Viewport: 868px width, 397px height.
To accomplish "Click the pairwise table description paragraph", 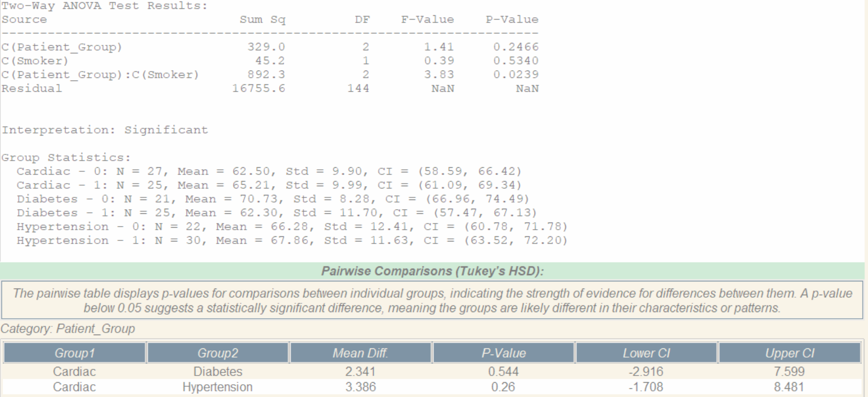I will pos(432,300).
